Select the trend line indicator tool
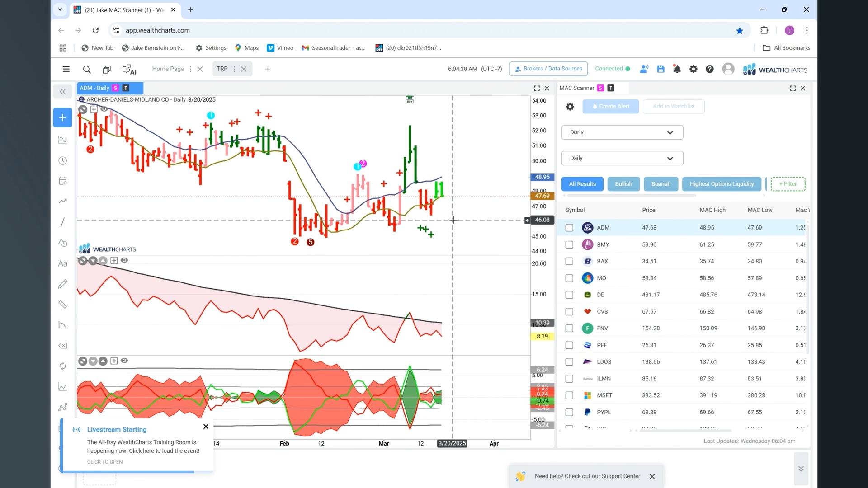The image size is (868, 488). (63, 202)
